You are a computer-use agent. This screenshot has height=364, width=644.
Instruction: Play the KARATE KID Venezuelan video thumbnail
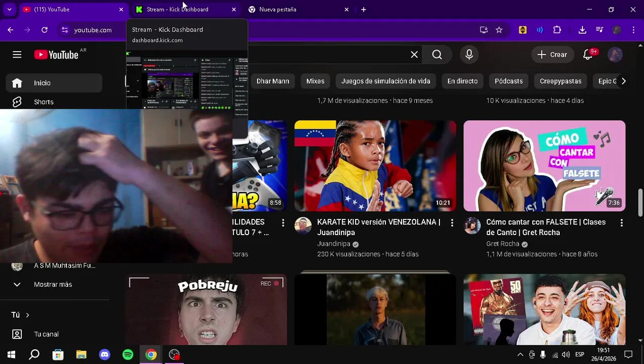(x=375, y=166)
